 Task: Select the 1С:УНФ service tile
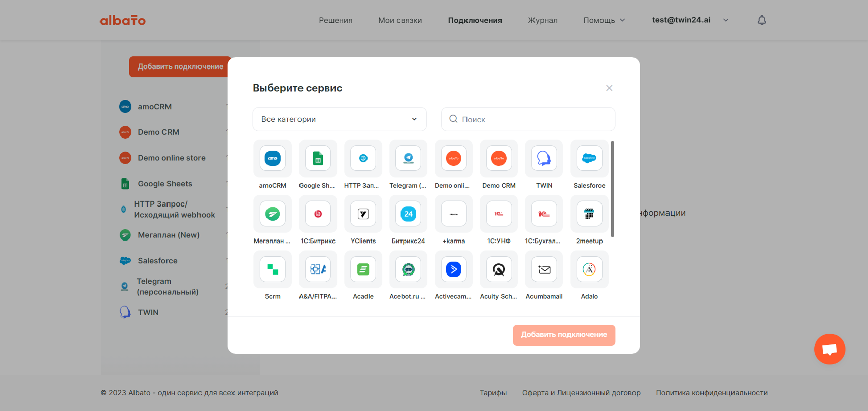(x=498, y=214)
